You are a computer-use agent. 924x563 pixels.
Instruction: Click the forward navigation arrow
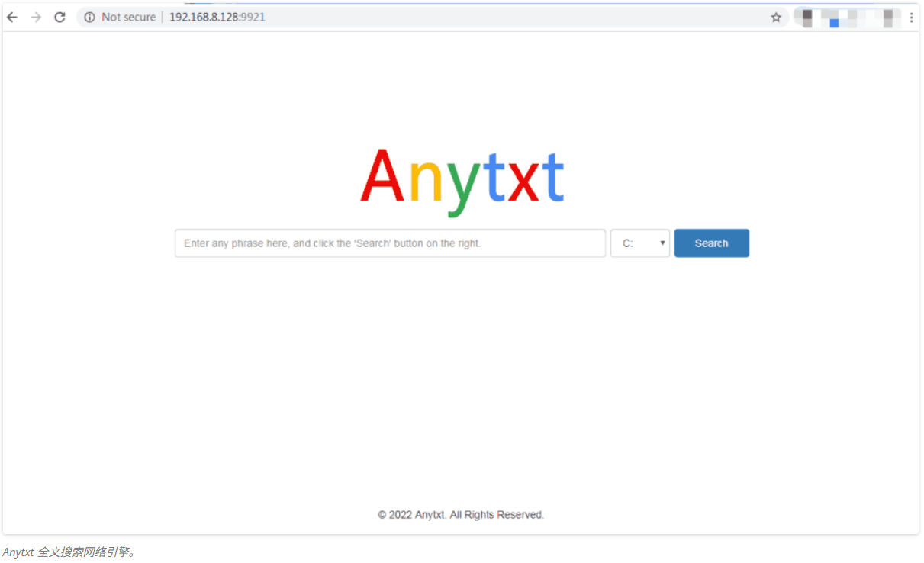(x=35, y=17)
